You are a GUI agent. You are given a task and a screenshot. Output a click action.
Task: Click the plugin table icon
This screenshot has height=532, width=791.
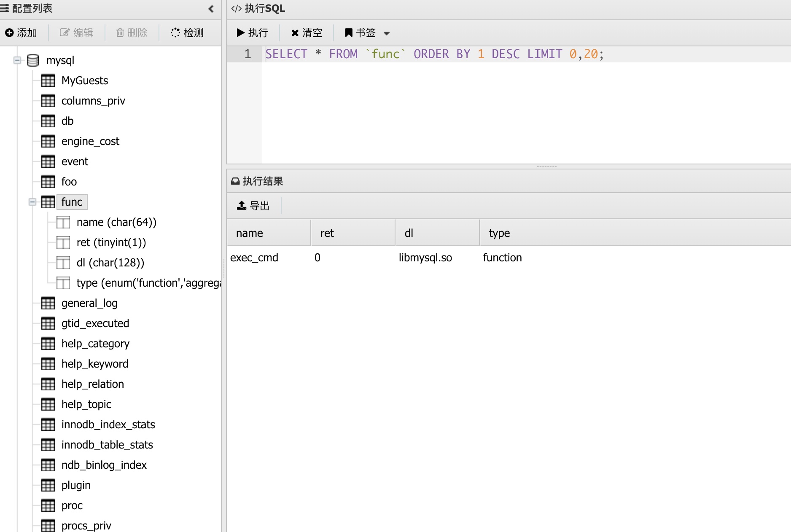coord(48,485)
